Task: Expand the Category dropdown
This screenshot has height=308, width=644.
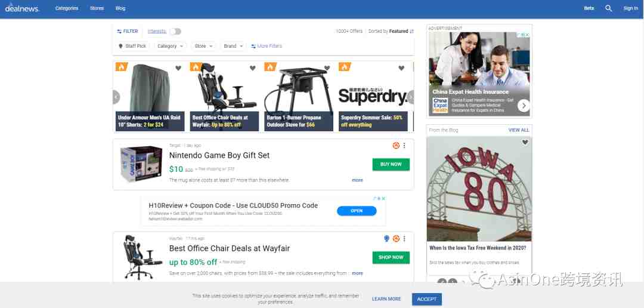Action: (x=170, y=46)
